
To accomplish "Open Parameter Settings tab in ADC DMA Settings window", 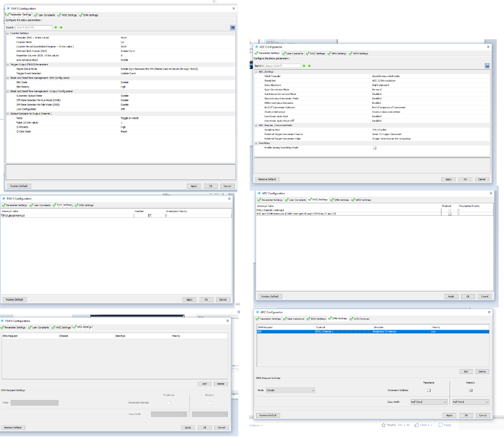I will pyautogui.click(x=268, y=319).
